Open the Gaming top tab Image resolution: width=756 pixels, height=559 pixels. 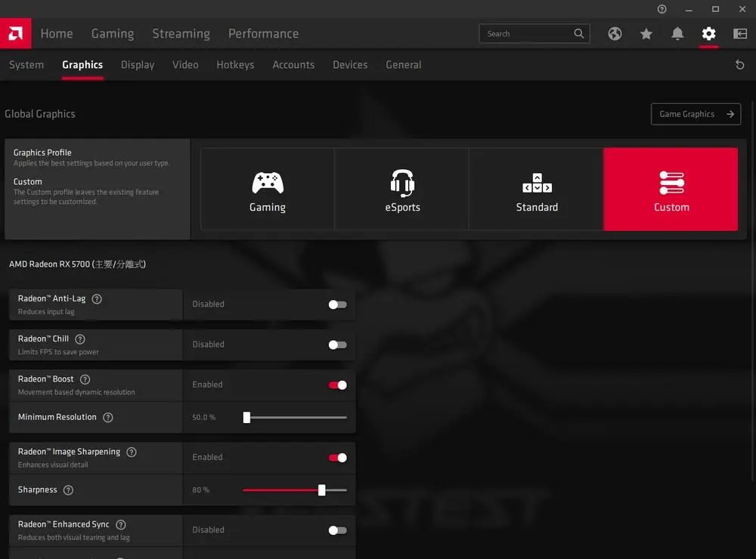click(113, 34)
